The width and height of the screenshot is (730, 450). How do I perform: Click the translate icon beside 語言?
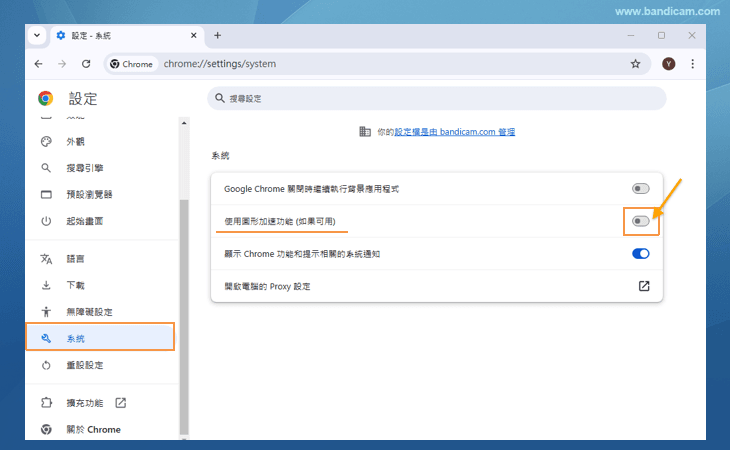(46, 259)
